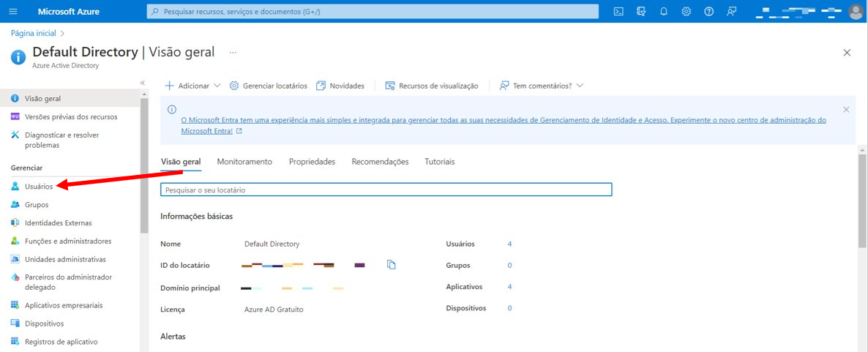Select the Azure AD Gratuito license text
The image size is (868, 352).
pyautogui.click(x=274, y=310)
